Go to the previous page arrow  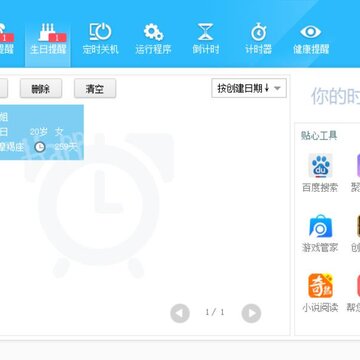(x=180, y=313)
